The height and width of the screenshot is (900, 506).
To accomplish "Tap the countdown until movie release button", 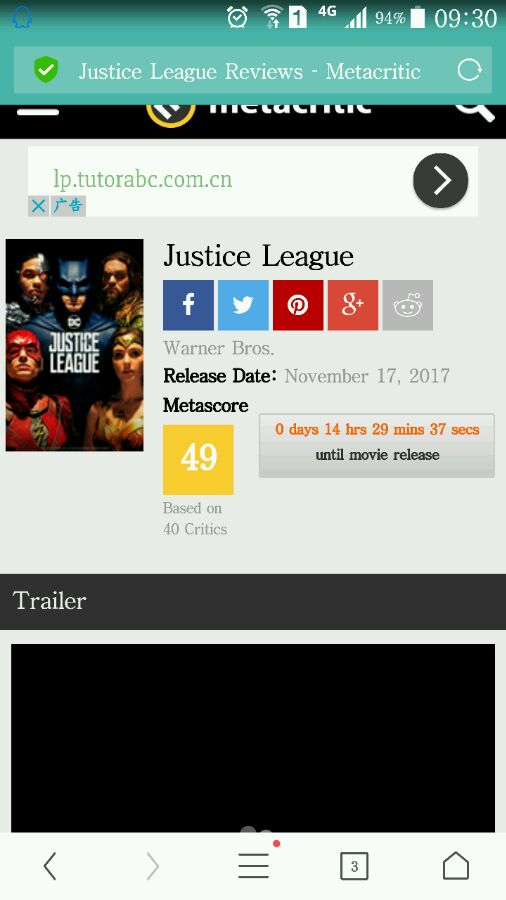I will [377, 445].
